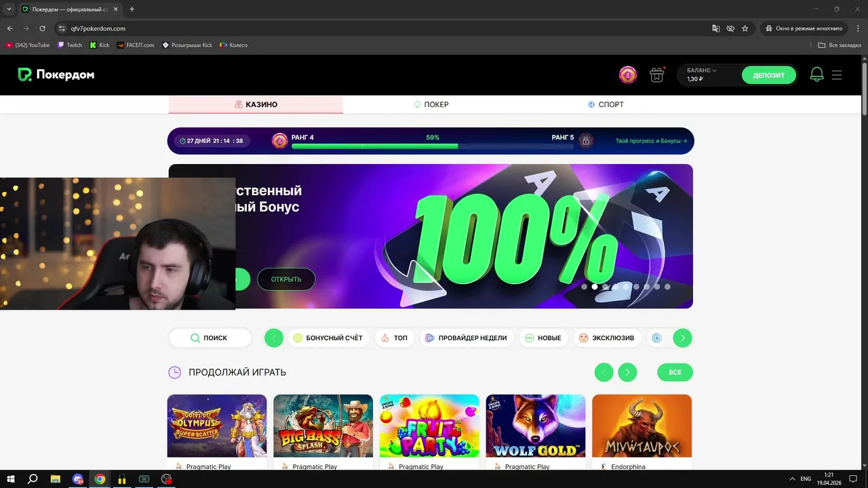Go back in Chrome
868x488 pixels.
click(x=9, y=28)
